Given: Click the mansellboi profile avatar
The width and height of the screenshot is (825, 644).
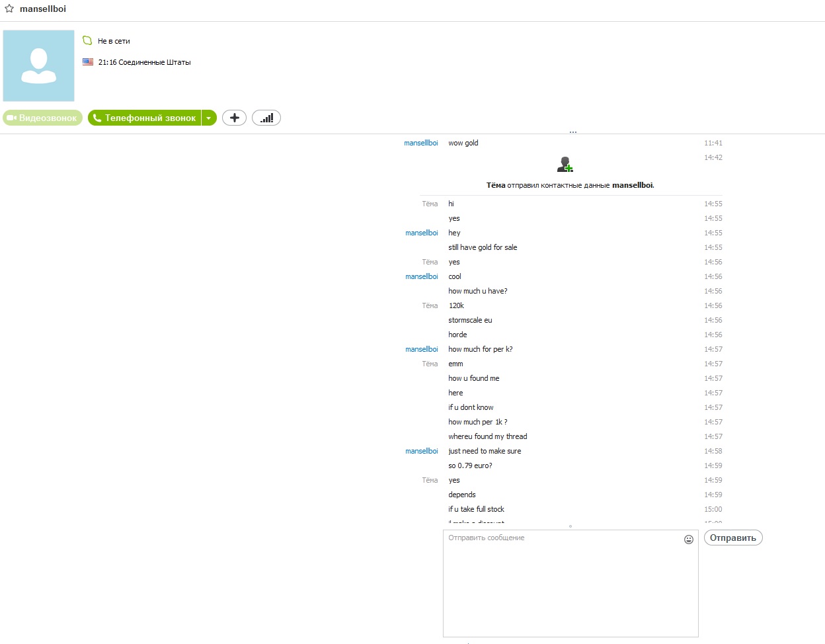Looking at the screenshot, I should 39,65.
